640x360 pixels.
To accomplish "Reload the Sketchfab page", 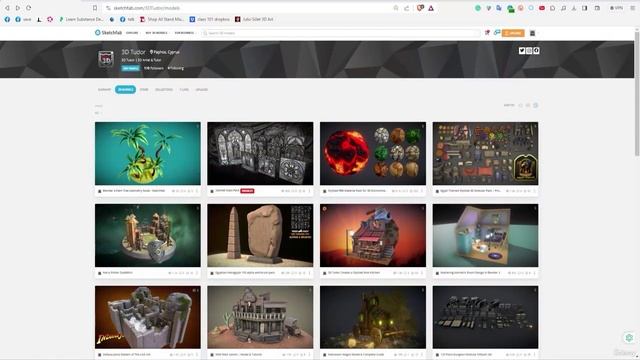I will pos(29,8).
